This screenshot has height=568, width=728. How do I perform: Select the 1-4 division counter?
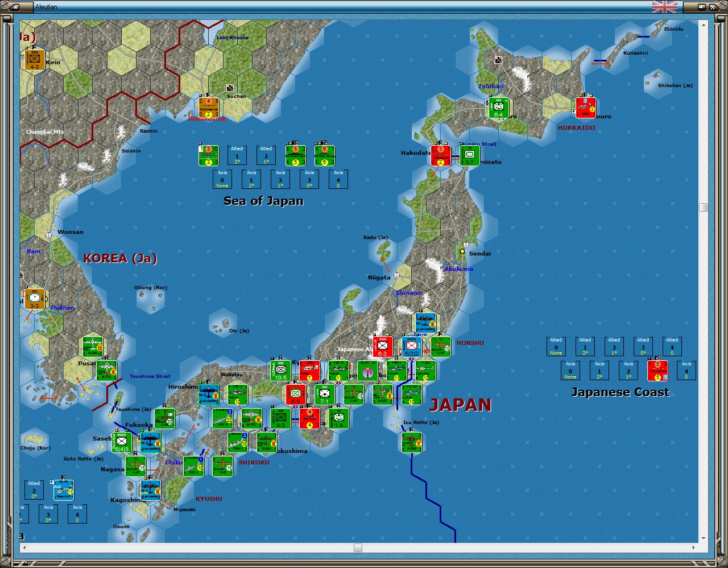click(x=338, y=418)
